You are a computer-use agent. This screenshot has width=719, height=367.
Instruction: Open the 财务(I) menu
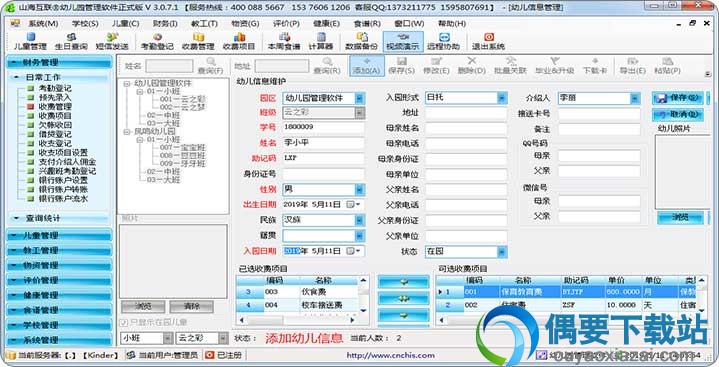(x=165, y=23)
